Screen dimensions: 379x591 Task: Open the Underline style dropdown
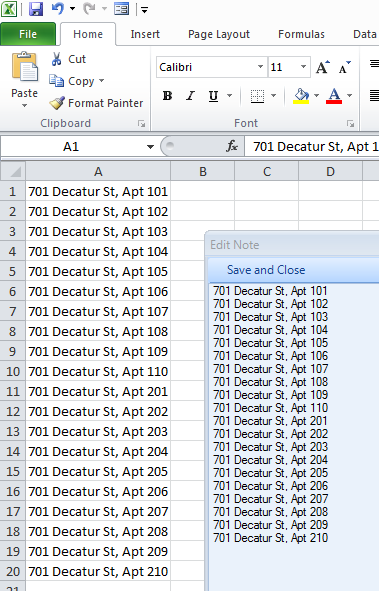(x=229, y=96)
